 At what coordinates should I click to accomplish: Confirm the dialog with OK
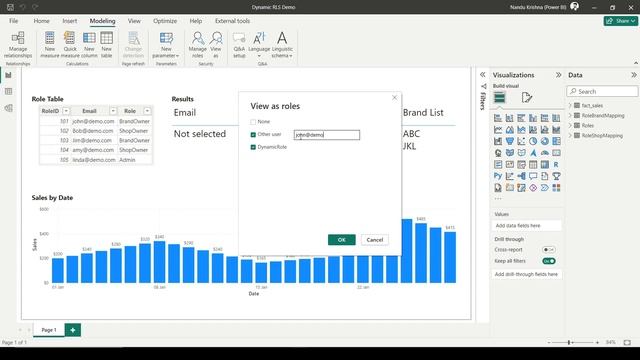coord(342,240)
